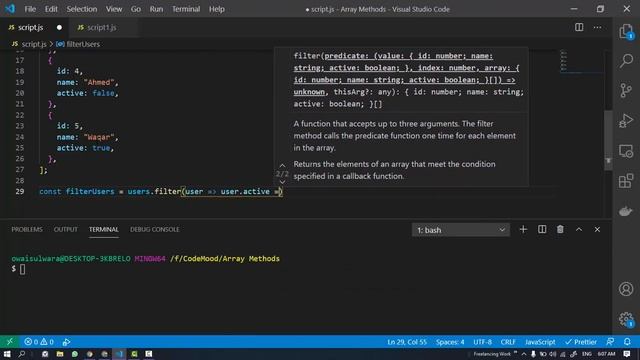
Task: Show previous signature in parameter hints
Action: coord(282,166)
